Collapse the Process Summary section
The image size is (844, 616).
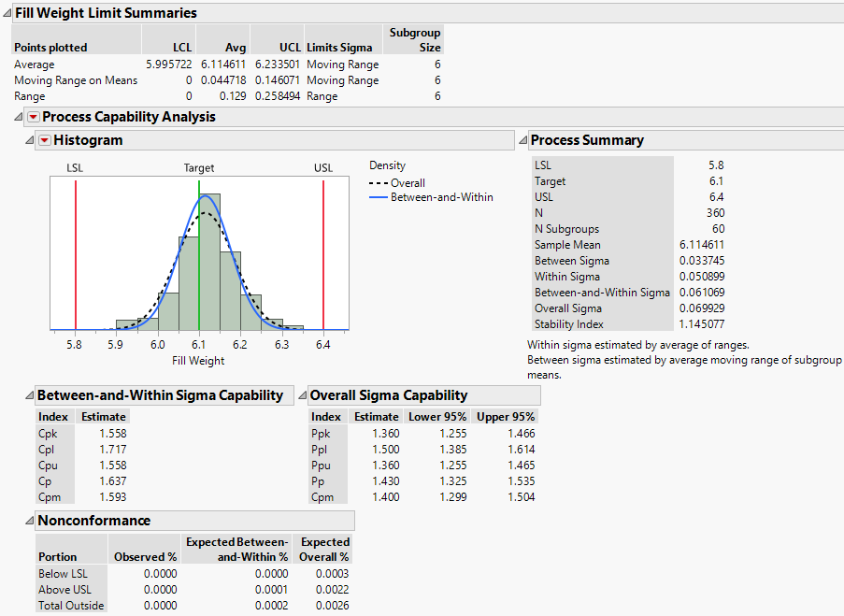(522, 141)
